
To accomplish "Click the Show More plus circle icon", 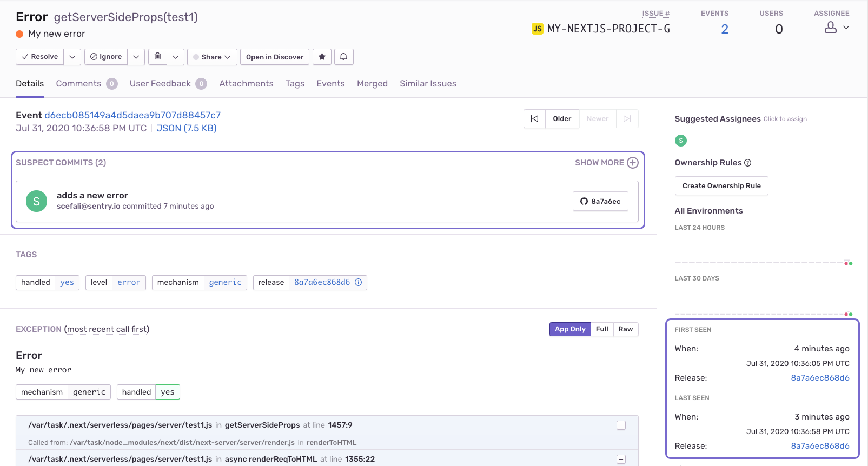I will pyautogui.click(x=633, y=163).
